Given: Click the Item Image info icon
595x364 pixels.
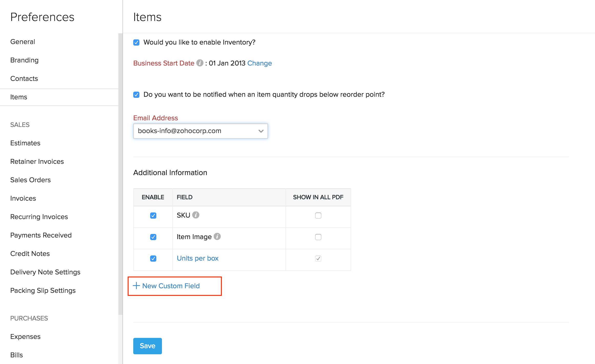Looking at the screenshot, I should click(x=217, y=237).
